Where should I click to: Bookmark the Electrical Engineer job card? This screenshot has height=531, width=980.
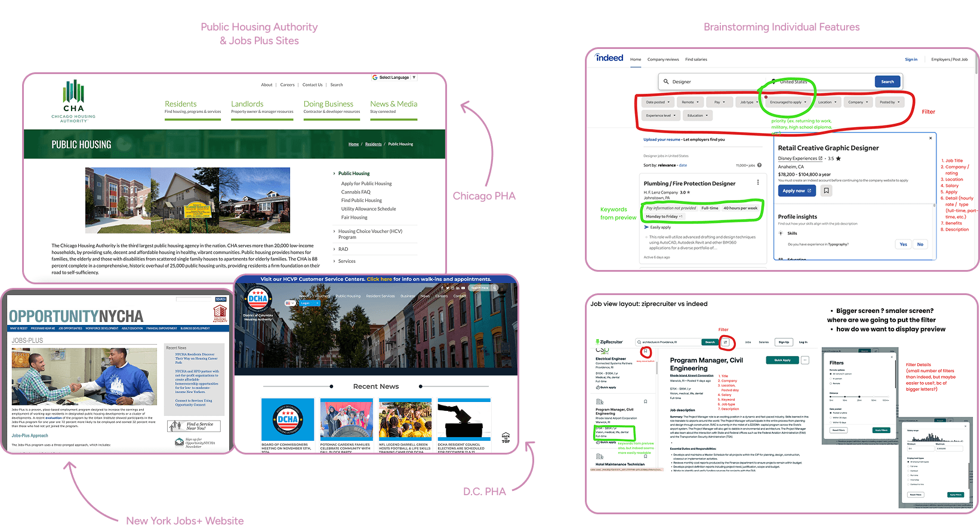click(645, 351)
